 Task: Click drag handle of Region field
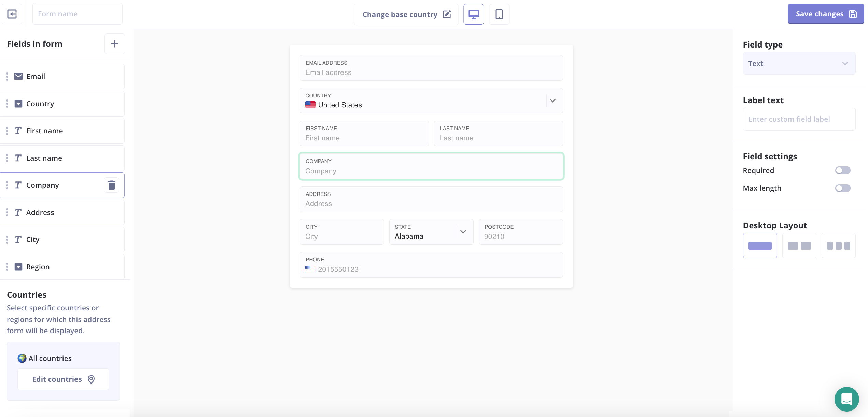(7, 267)
